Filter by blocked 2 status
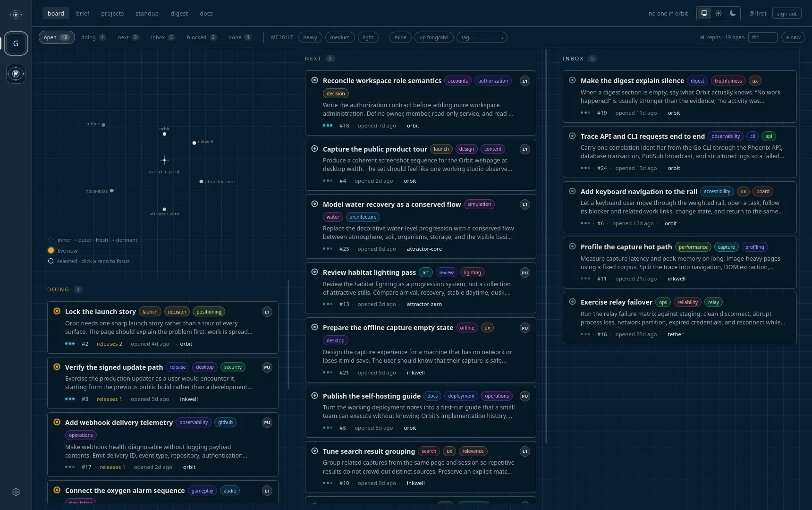This screenshot has height=510, width=812. [x=202, y=37]
